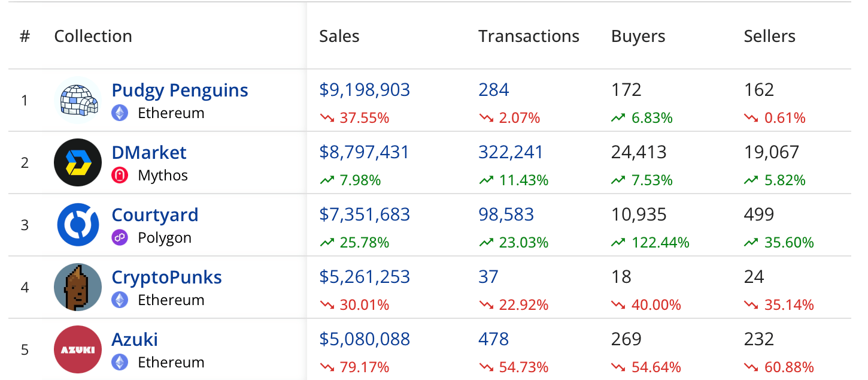Sort by Transactions column header

(529, 37)
